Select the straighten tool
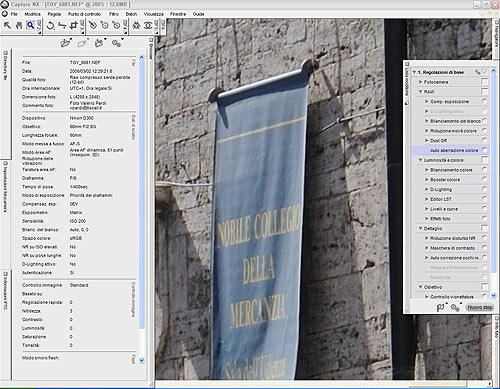The width and height of the screenshot is (500, 389). (62, 25)
